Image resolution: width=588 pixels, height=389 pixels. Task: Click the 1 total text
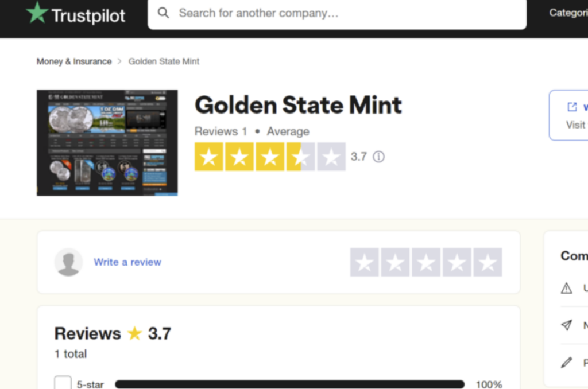click(71, 354)
